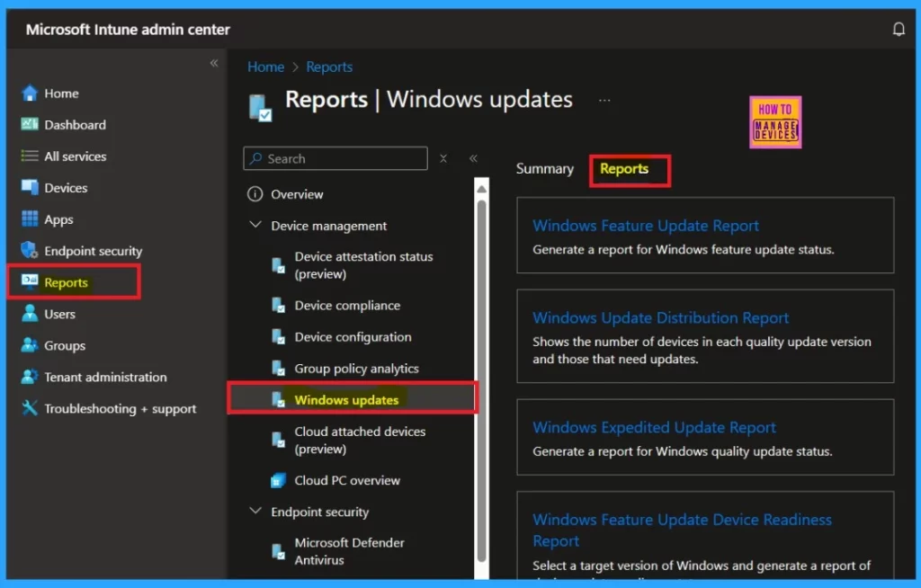This screenshot has height=588, width=921.
Task: Click the Microsoft Intune admin center title
Action: (x=128, y=30)
